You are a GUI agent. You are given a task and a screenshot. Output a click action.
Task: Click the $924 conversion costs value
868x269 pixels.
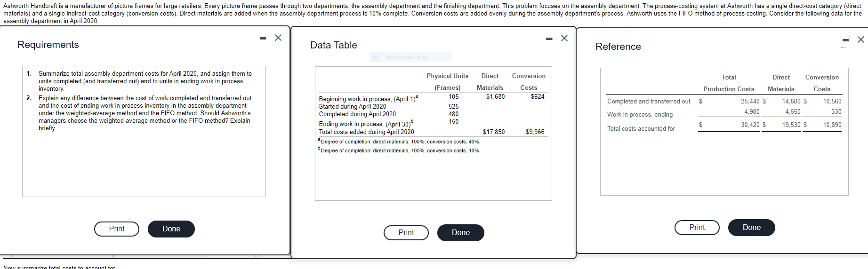tap(538, 96)
